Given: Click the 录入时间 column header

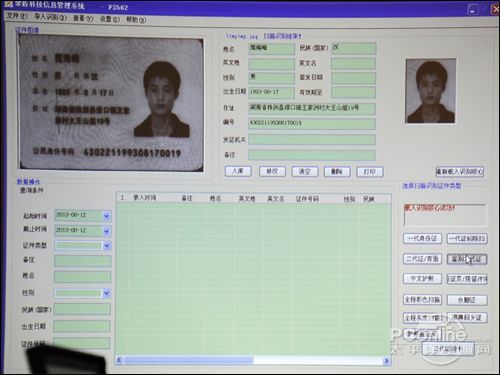Looking at the screenshot, I should (145, 198).
